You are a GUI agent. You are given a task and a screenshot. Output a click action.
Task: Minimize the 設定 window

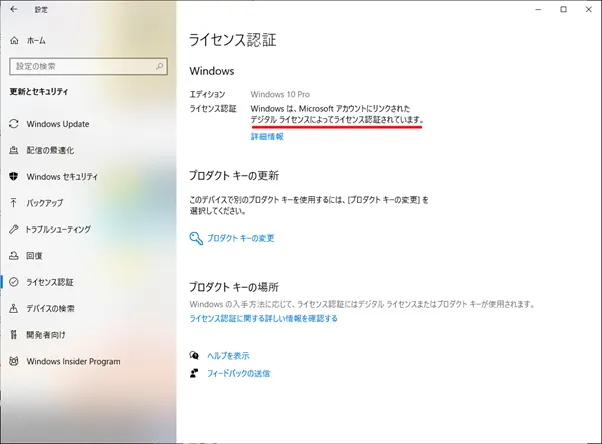tap(538, 9)
